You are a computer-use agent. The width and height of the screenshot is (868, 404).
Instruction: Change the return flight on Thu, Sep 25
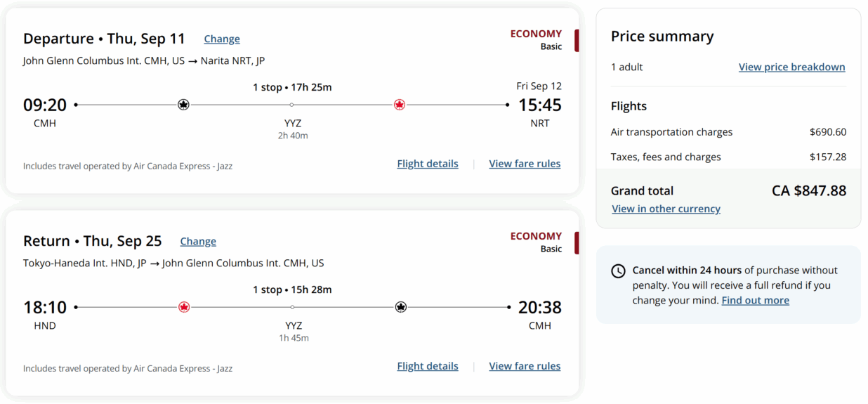pos(198,242)
